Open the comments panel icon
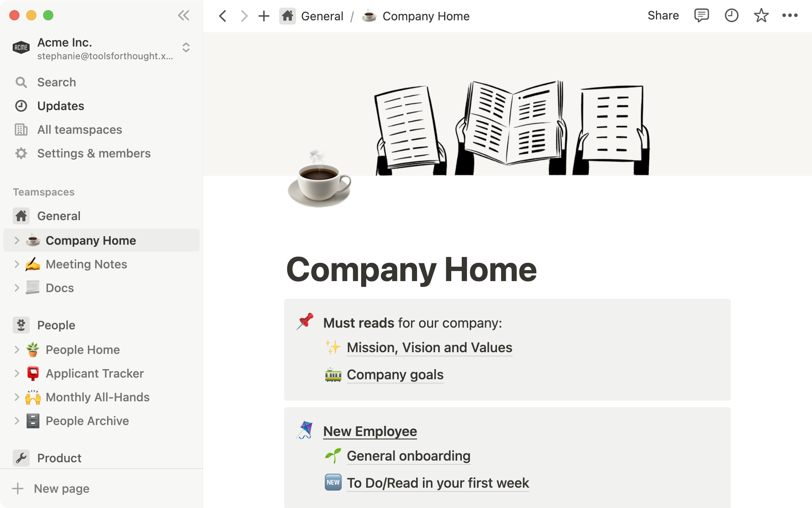This screenshot has width=812, height=508. pos(700,17)
